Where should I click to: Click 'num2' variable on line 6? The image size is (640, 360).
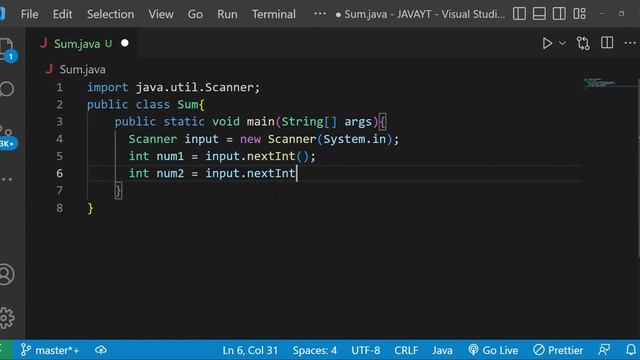[170, 173]
